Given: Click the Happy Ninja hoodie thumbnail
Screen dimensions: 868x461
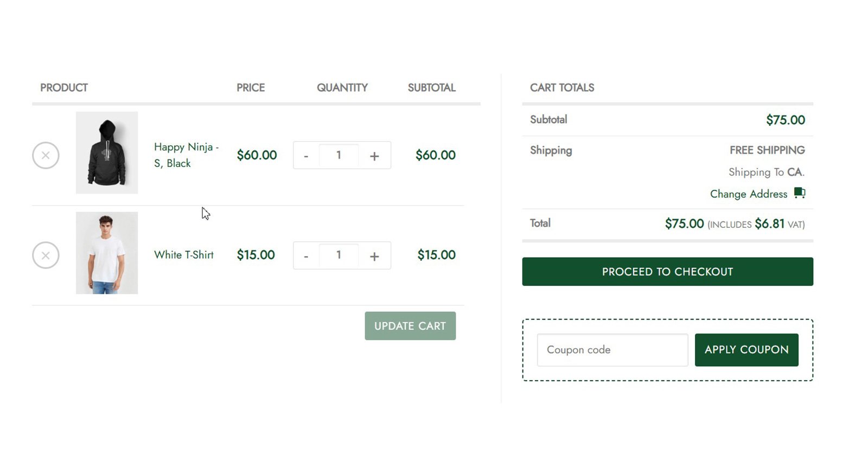Looking at the screenshot, I should 107,152.
